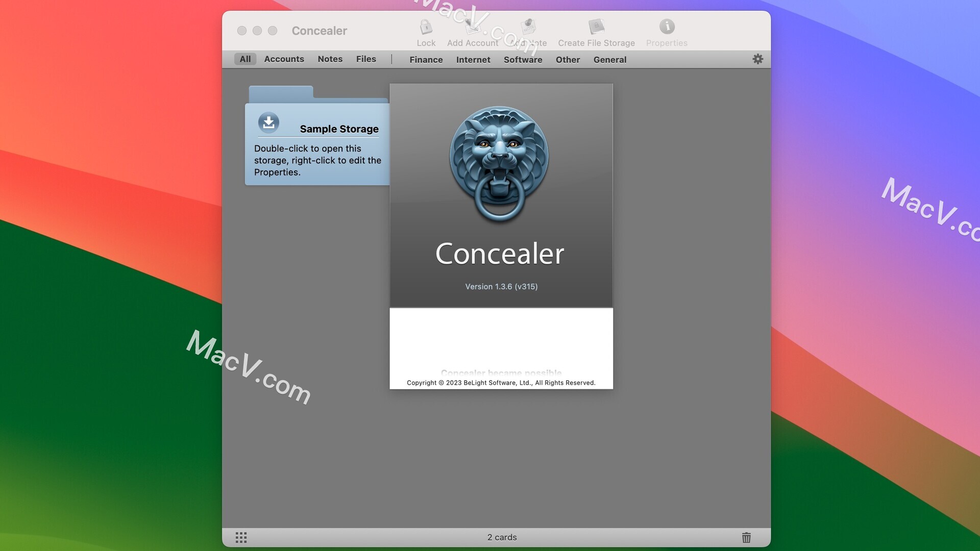Expand the General category tab
The height and width of the screenshot is (551, 980).
(x=609, y=59)
